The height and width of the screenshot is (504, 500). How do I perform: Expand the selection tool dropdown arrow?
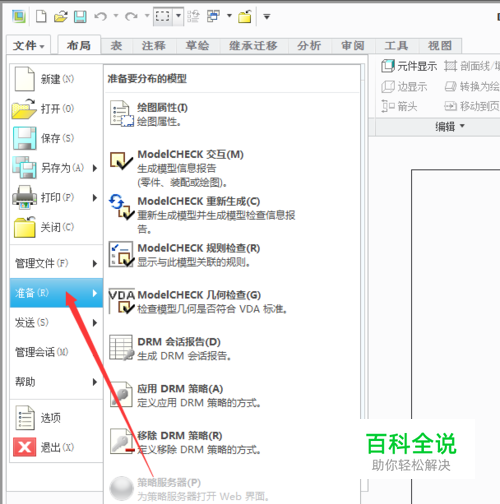[178, 16]
